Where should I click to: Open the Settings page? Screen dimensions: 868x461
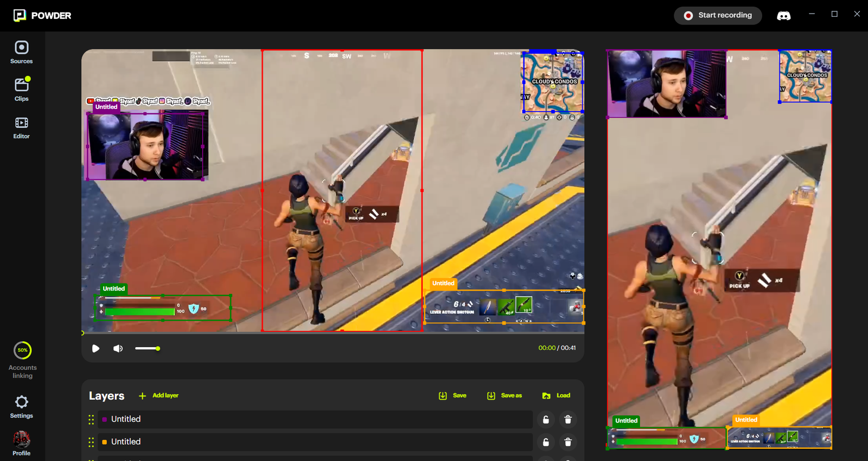[x=22, y=407]
